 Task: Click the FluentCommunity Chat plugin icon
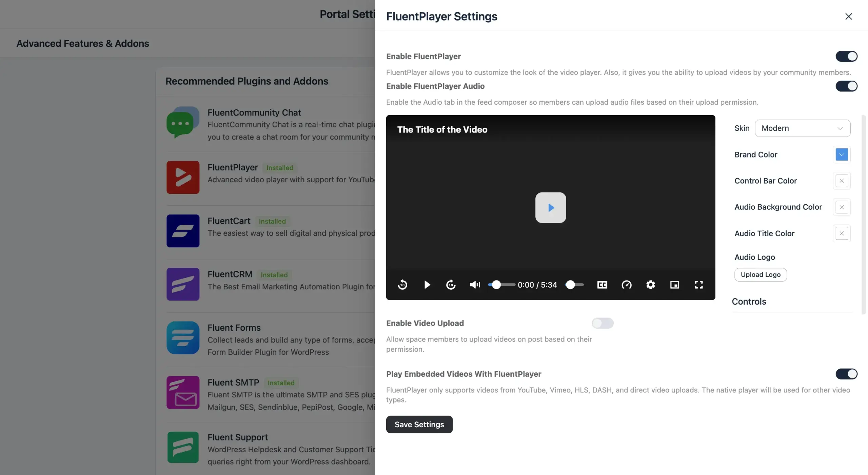[x=183, y=122]
